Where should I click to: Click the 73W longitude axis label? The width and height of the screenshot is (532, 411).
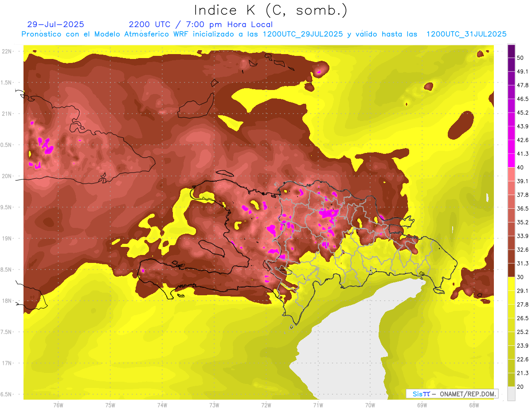click(214, 405)
